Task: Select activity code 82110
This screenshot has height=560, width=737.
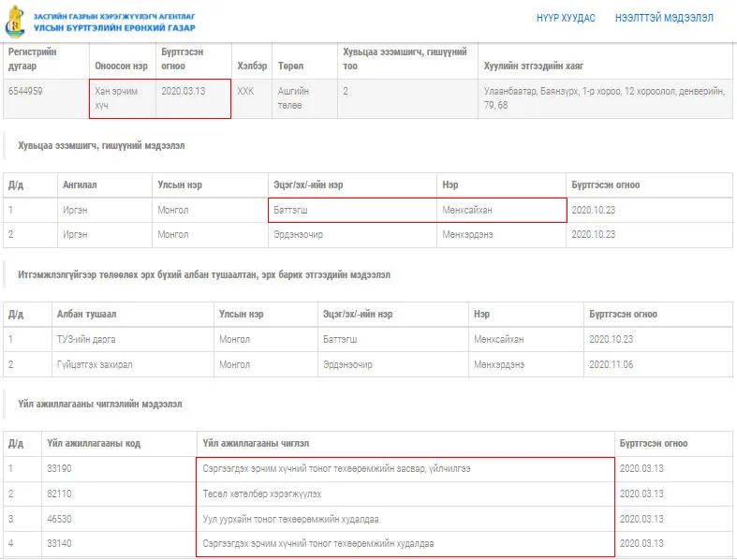Action: [x=59, y=494]
